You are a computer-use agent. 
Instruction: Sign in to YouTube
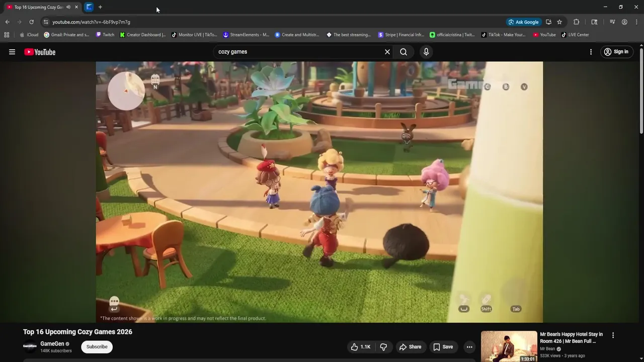point(616,52)
